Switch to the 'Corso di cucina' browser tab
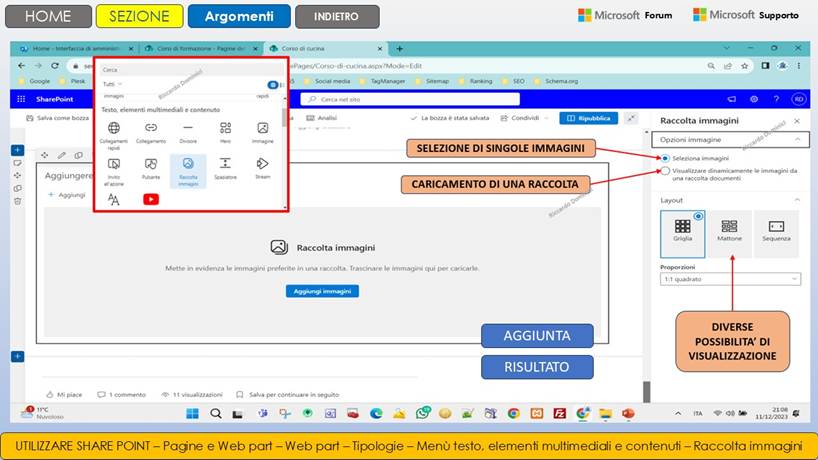 pyautogui.click(x=326, y=49)
